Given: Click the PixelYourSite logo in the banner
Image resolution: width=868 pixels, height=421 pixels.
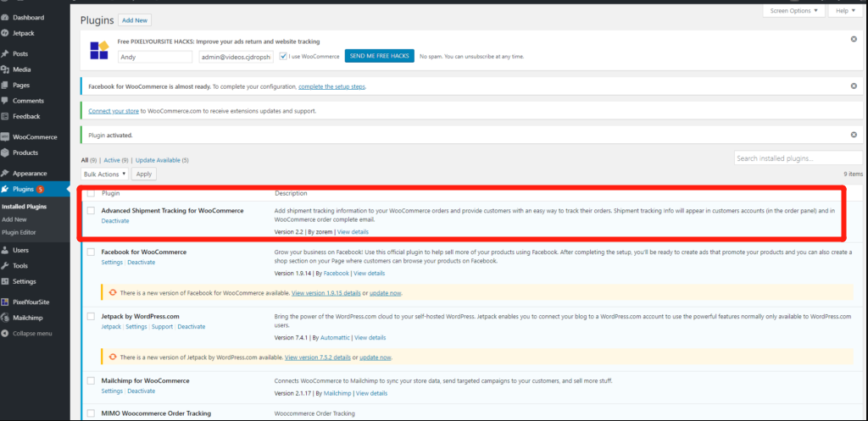Looking at the screenshot, I should (x=100, y=50).
